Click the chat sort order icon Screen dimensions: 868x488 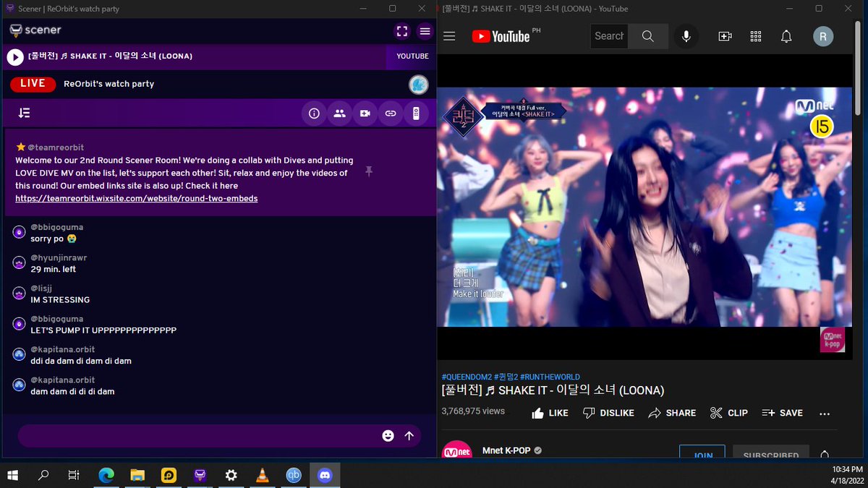(x=25, y=113)
